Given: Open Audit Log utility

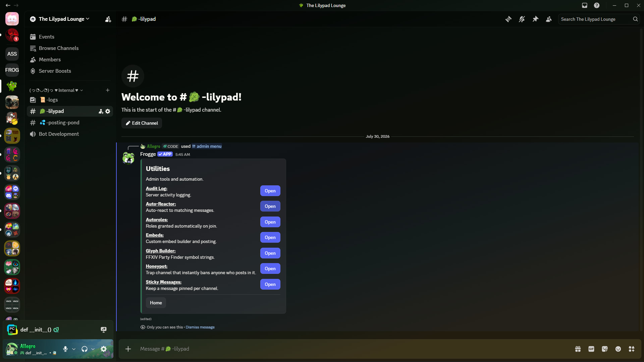Looking at the screenshot, I should [270, 191].
